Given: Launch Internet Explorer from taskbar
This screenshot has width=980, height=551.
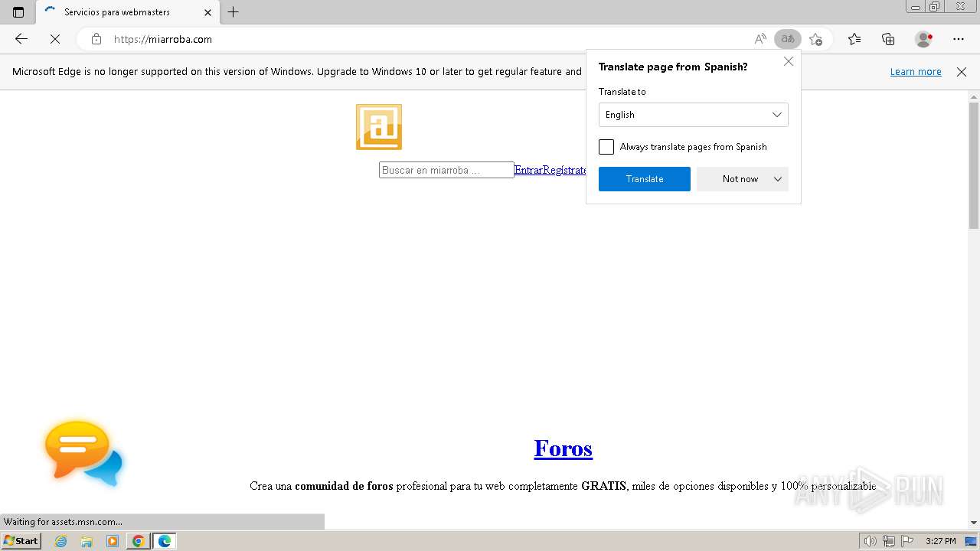Looking at the screenshot, I should click(60, 541).
